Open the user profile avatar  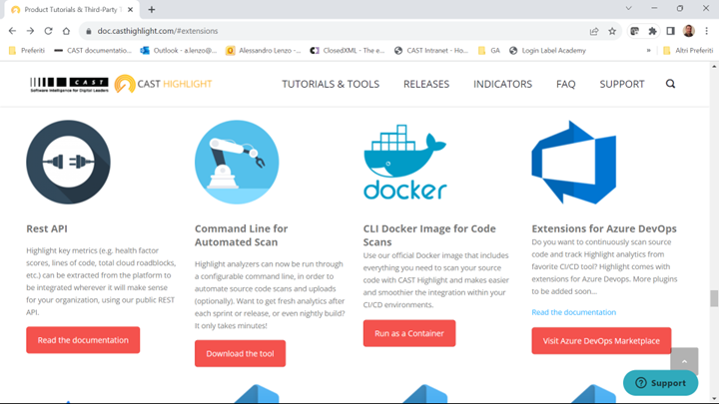[688, 31]
